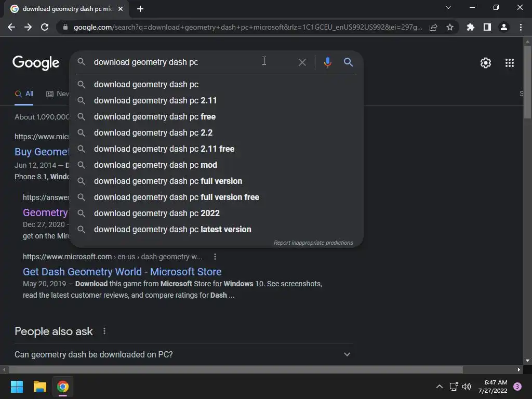
Task: Click the scrollbar down arrow
Action: tap(527, 361)
